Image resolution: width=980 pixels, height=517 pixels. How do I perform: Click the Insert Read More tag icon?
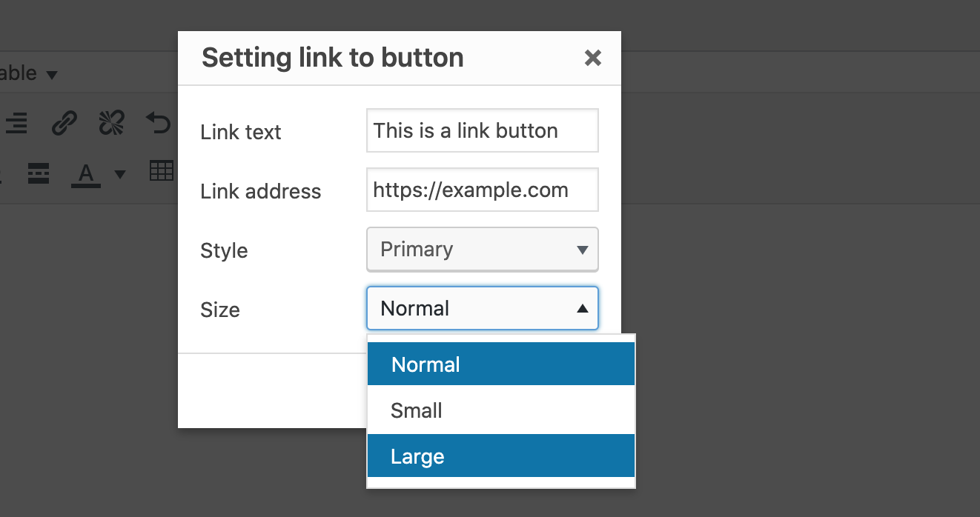[39, 173]
